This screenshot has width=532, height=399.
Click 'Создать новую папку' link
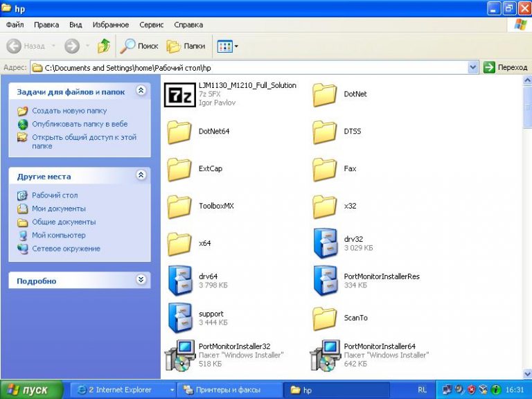[x=69, y=111]
